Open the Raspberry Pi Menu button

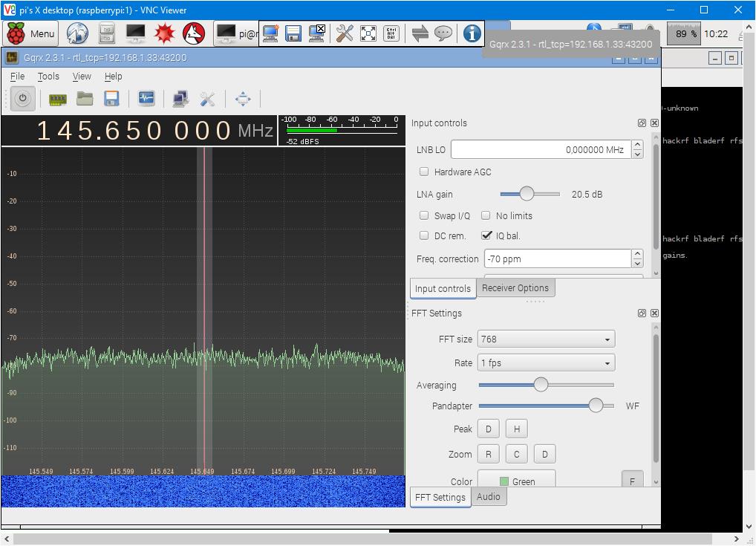tap(31, 33)
